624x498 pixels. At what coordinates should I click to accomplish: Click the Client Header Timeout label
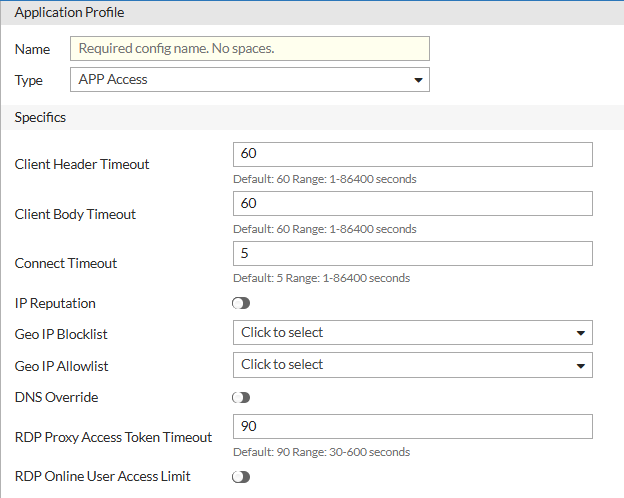click(x=82, y=164)
